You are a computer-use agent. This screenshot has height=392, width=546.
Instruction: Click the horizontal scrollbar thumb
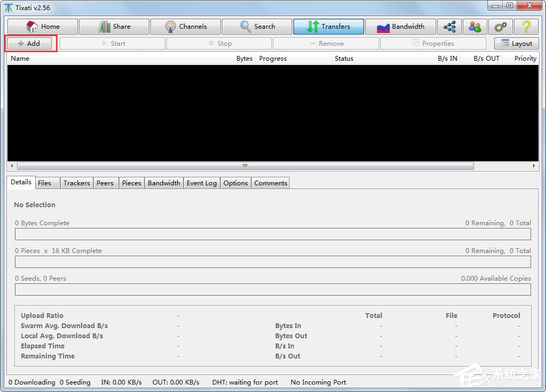click(x=245, y=166)
